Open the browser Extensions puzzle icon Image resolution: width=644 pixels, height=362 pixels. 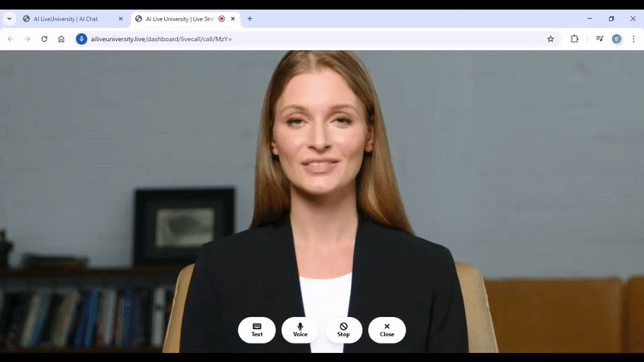click(x=575, y=39)
